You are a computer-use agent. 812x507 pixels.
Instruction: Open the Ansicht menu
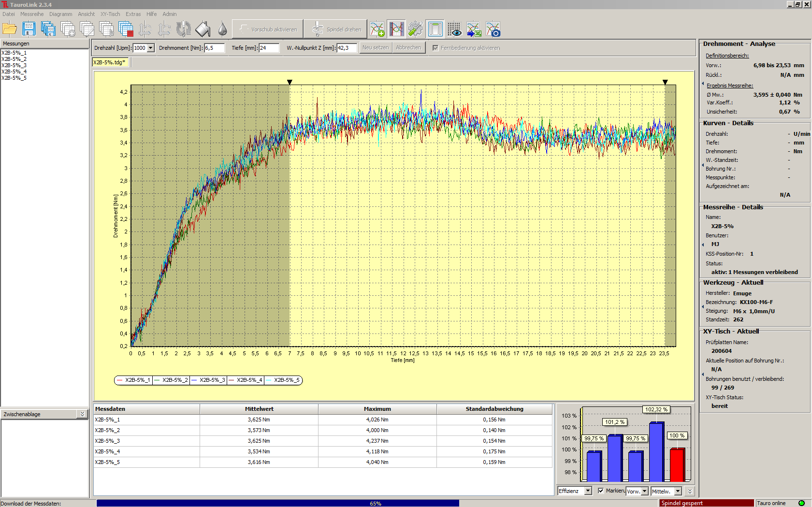tap(87, 14)
